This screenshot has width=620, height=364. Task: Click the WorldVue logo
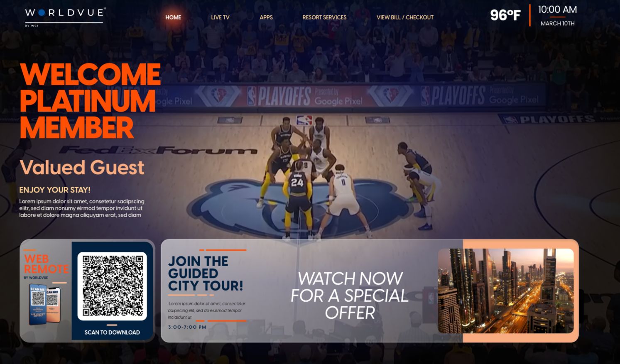[x=65, y=17]
